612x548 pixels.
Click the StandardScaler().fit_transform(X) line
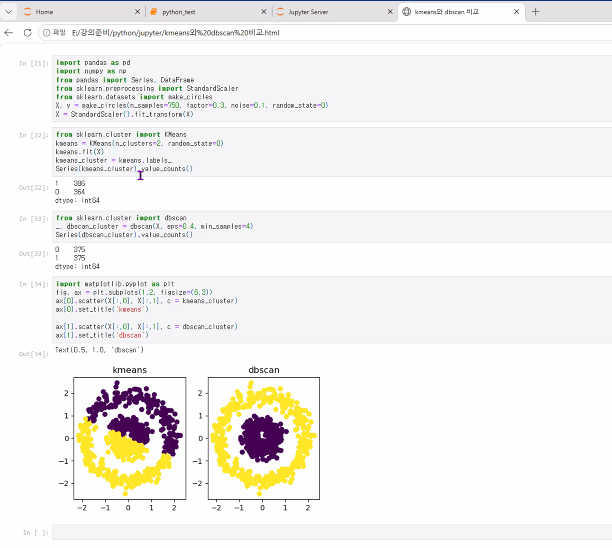(x=125, y=114)
